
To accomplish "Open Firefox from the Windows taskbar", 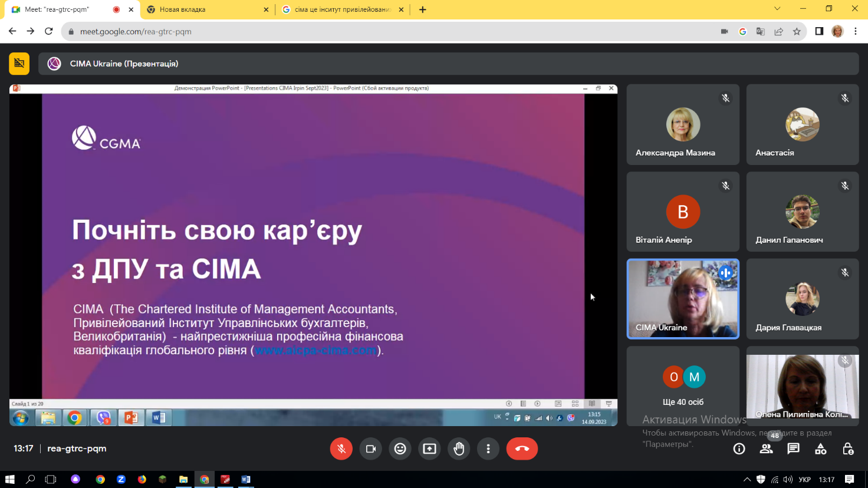I will (x=142, y=479).
